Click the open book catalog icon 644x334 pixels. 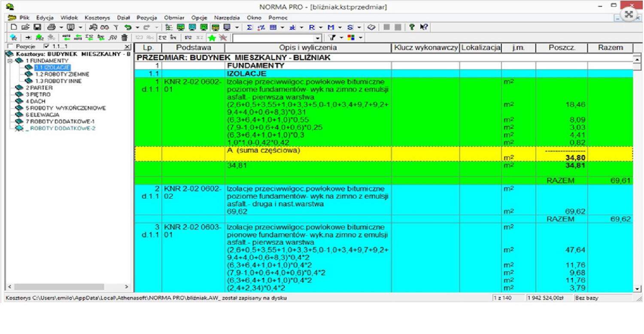tap(371, 27)
